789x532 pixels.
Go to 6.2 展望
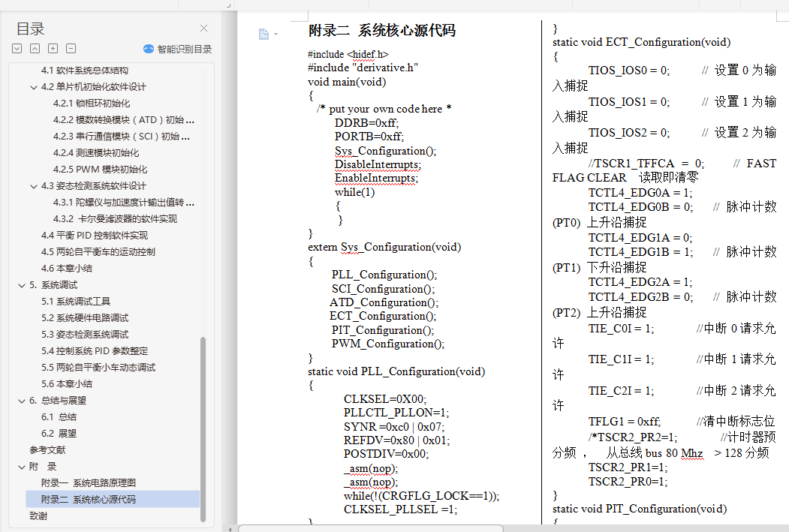click(x=59, y=434)
